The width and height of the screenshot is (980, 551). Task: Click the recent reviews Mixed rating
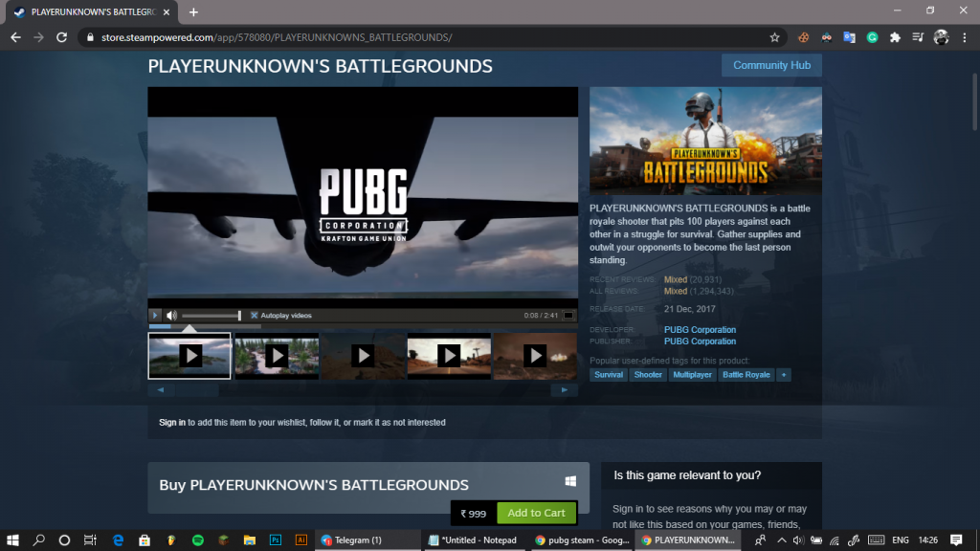coord(675,280)
